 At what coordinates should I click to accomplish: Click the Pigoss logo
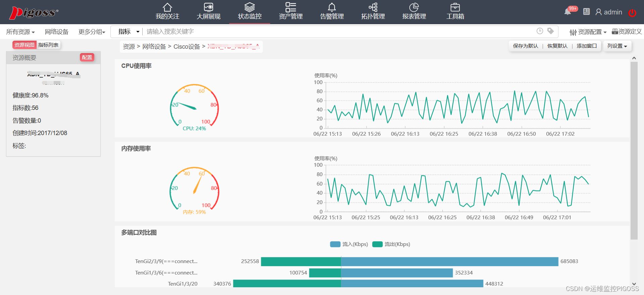tap(34, 12)
